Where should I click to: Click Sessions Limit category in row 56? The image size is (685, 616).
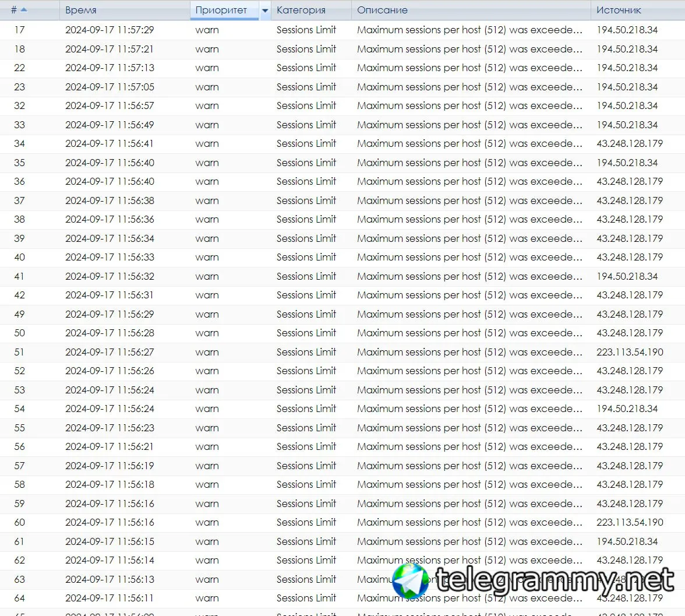pyautogui.click(x=306, y=447)
